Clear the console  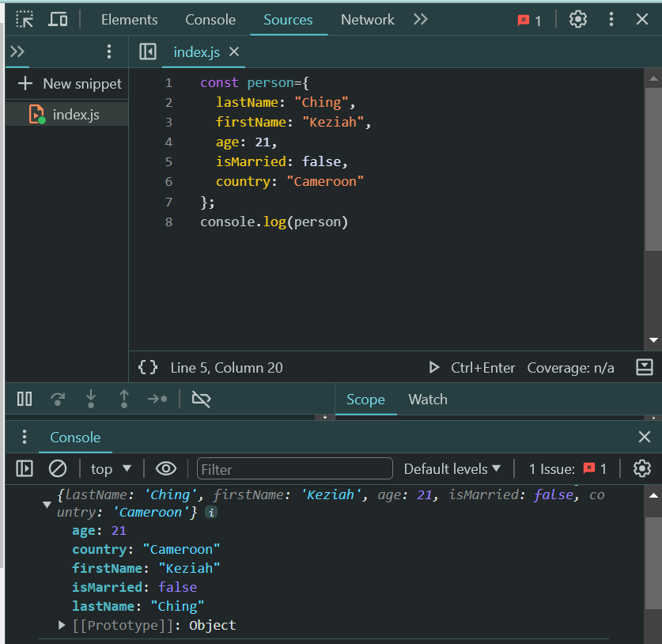pos(57,468)
